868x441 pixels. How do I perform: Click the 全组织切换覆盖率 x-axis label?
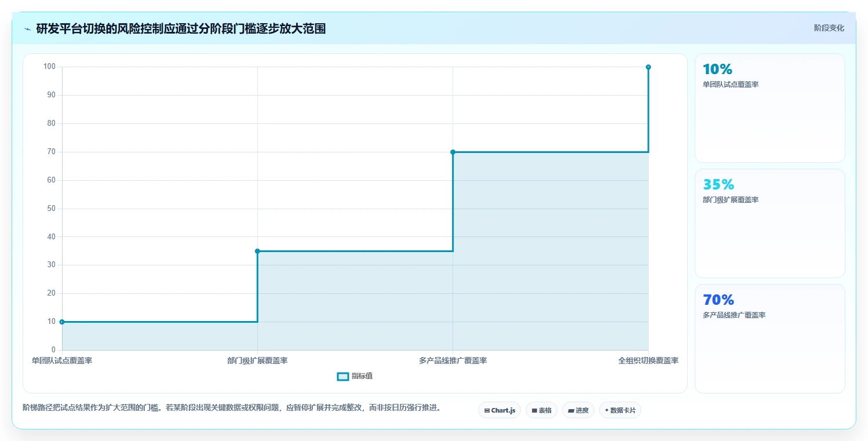(648, 360)
